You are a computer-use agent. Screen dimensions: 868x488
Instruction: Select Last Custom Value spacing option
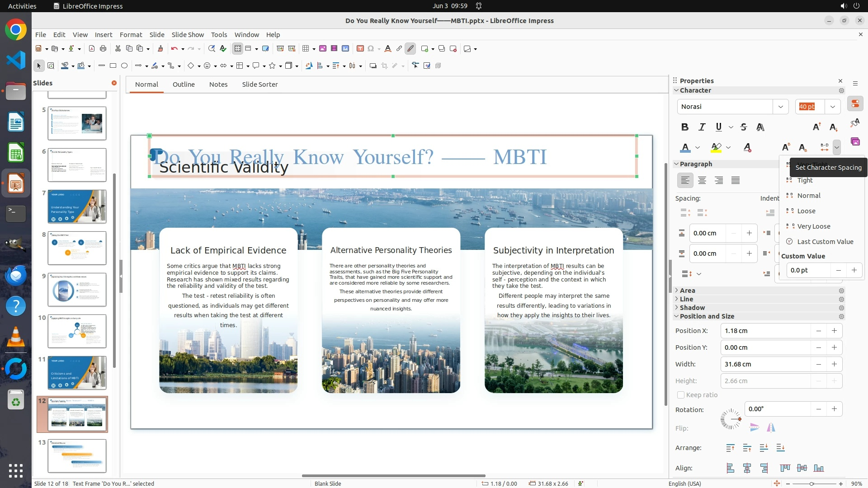pyautogui.click(x=825, y=242)
